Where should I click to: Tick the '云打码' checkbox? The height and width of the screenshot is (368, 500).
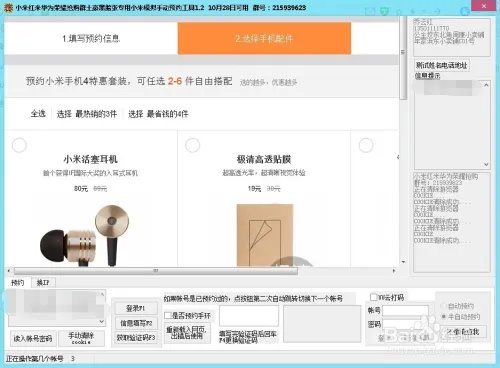(374, 297)
